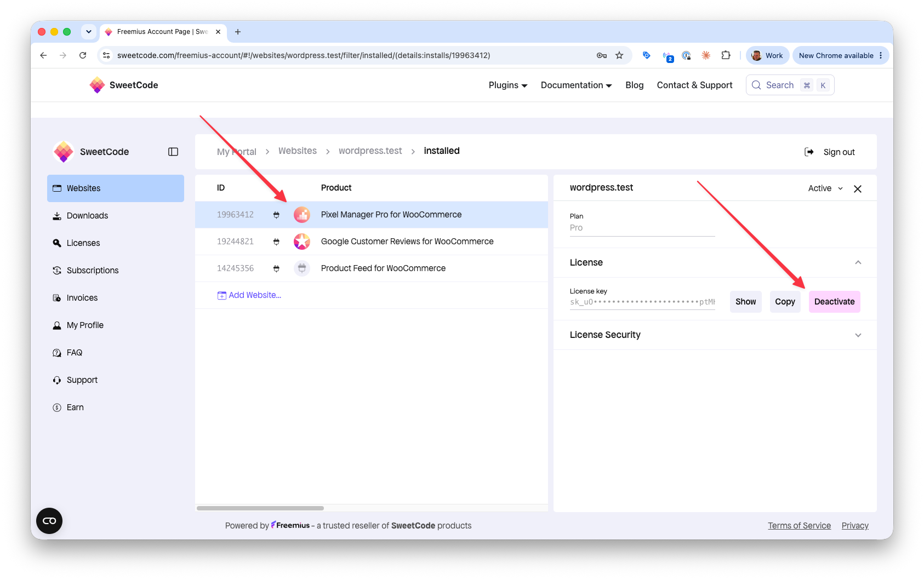
Task: Open Google Customer Reviews star icon
Action: pos(302,242)
